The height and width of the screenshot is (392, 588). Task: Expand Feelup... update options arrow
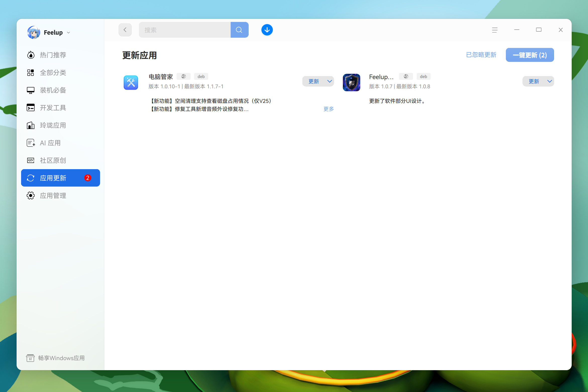point(550,81)
